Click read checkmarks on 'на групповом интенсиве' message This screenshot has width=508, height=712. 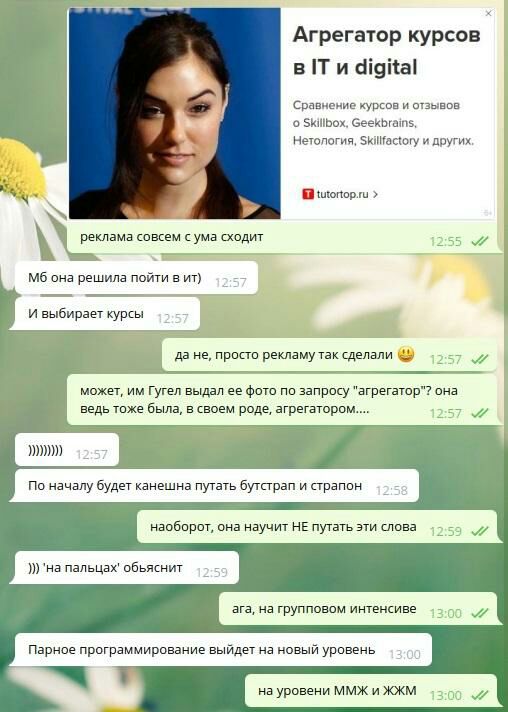(x=480, y=613)
